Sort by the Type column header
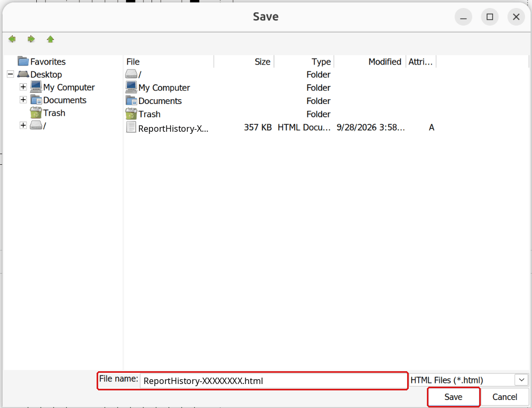 click(x=304, y=62)
